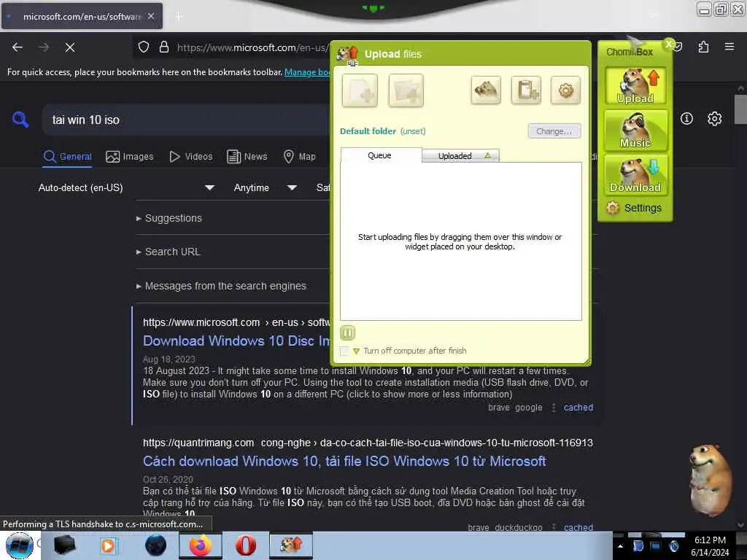Click the padlock site security icon
747x560 pixels.
[x=164, y=47]
